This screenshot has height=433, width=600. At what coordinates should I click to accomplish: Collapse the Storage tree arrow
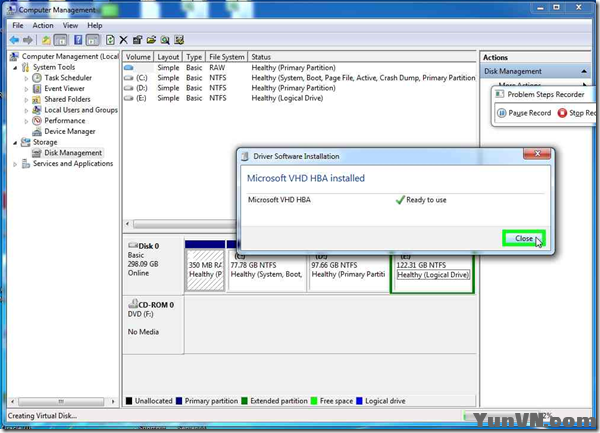tap(15, 143)
